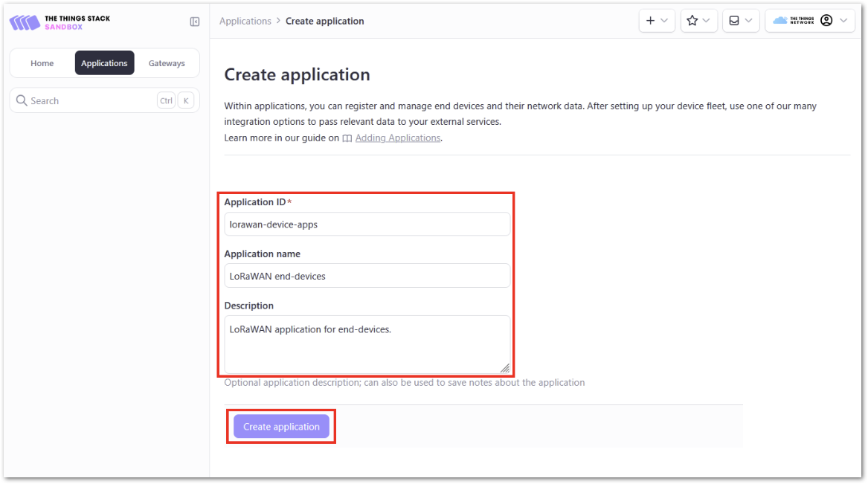Switch to the Gateways tab
This screenshot has width=868, height=484.
point(167,62)
